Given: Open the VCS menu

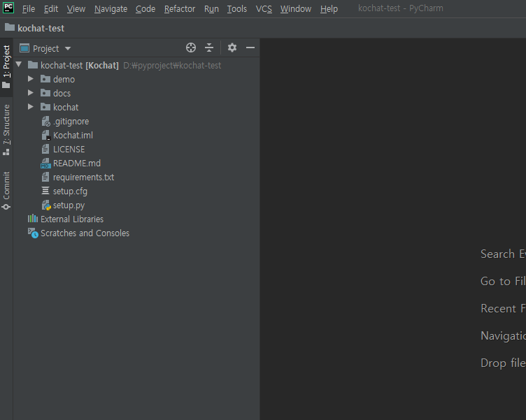Looking at the screenshot, I should pos(264,8).
